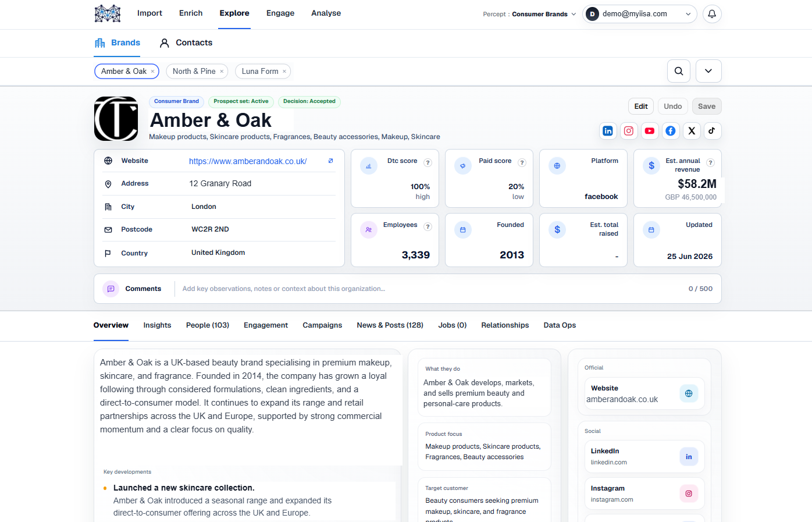Go to the Analyse menu
This screenshot has width=812, height=522.
point(326,13)
